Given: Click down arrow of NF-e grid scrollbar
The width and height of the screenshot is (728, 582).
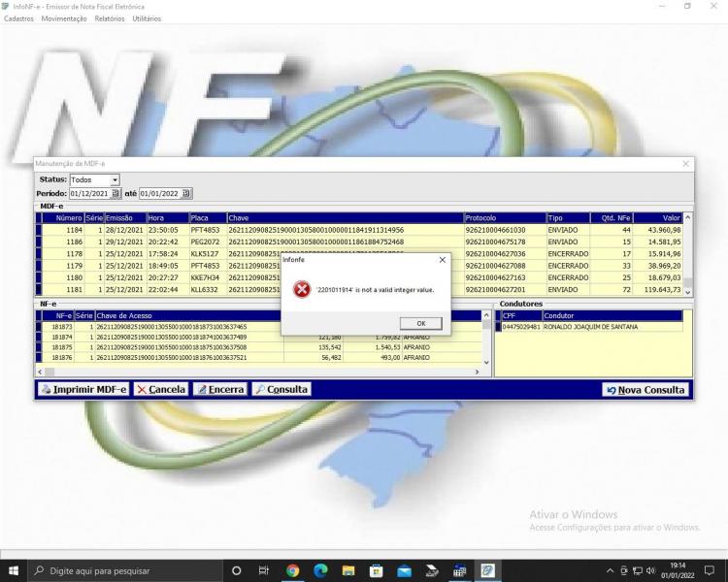Looking at the screenshot, I should point(486,363).
